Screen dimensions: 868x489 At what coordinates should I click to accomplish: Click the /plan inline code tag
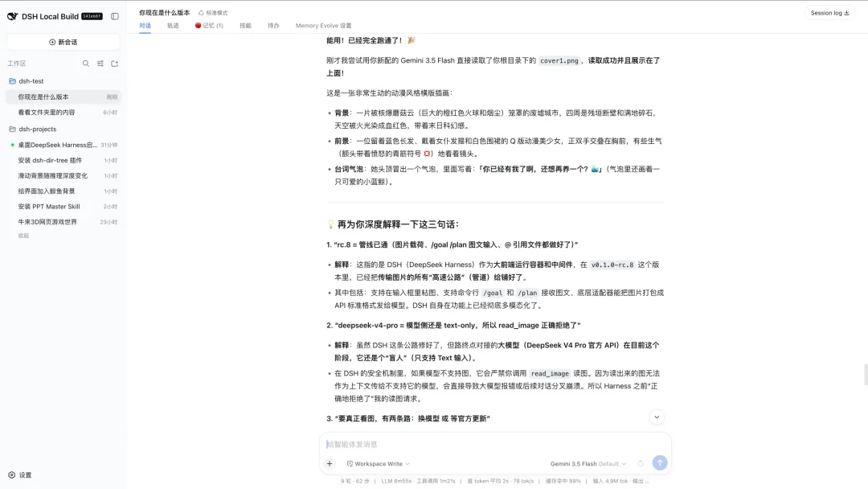pos(527,293)
